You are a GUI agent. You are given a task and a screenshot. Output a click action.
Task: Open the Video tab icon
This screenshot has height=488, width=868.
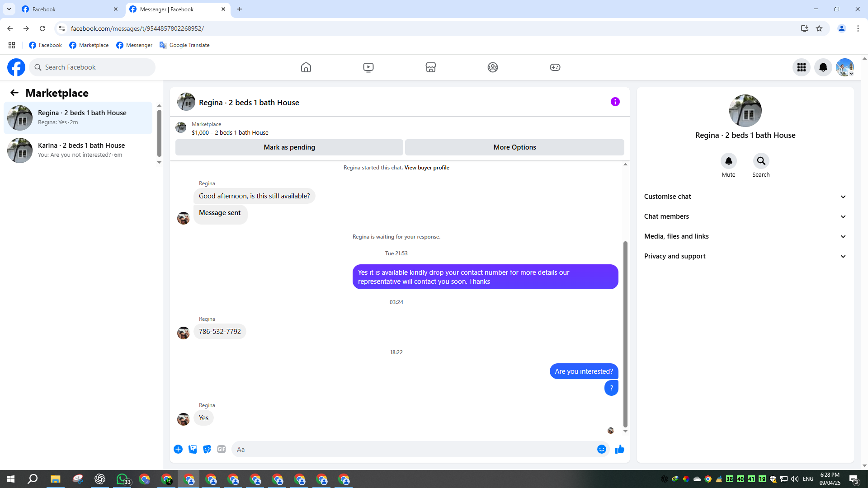(368, 67)
